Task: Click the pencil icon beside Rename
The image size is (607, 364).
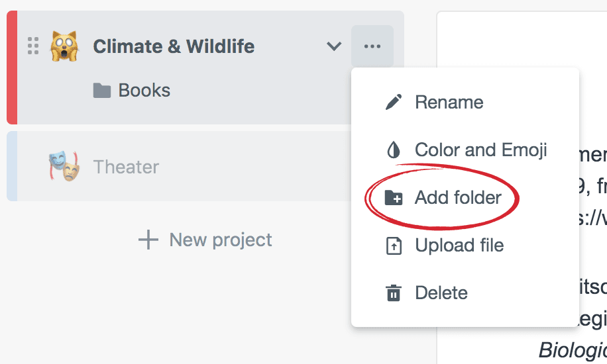Action: [x=394, y=103]
